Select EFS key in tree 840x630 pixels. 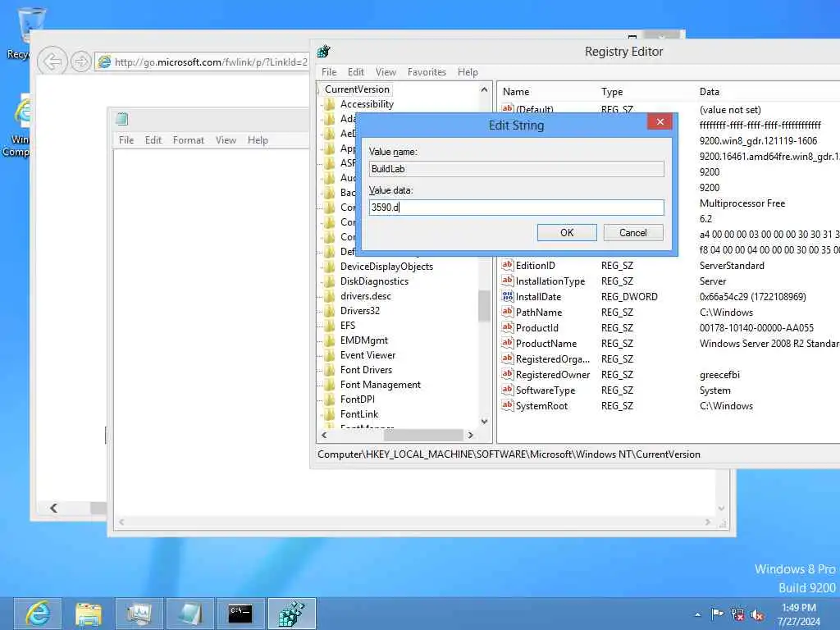point(348,325)
